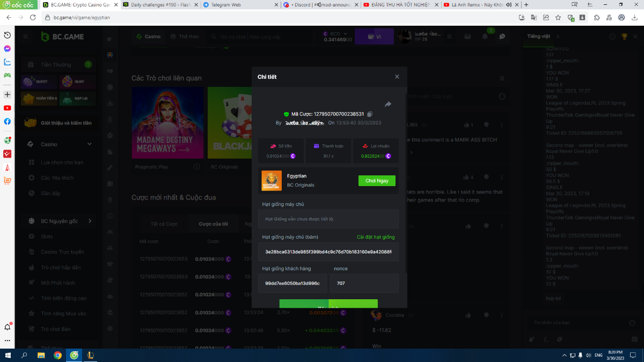644x362 pixels.
Task: Click the share arrow icon in bet details
Action: 388,104
